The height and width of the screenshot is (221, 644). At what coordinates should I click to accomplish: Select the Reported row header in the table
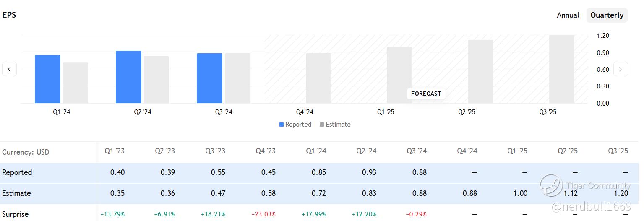(x=17, y=172)
